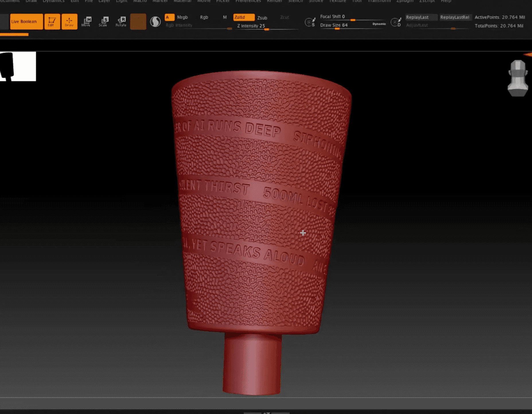Activate Edit mode icon
This screenshot has height=414, width=532.
[52, 22]
